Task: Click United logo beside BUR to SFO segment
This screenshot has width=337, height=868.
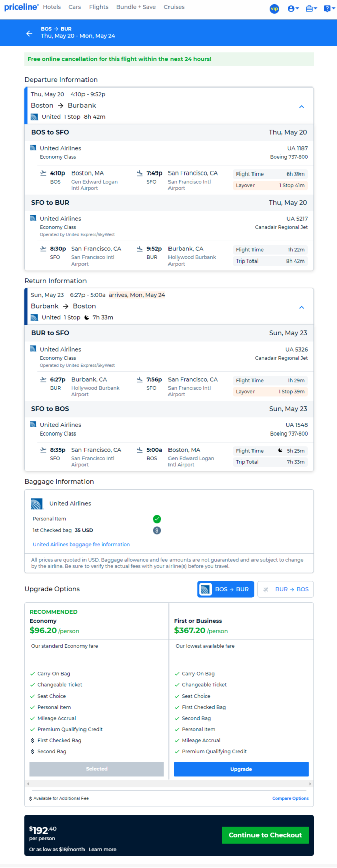Action: 33,349
